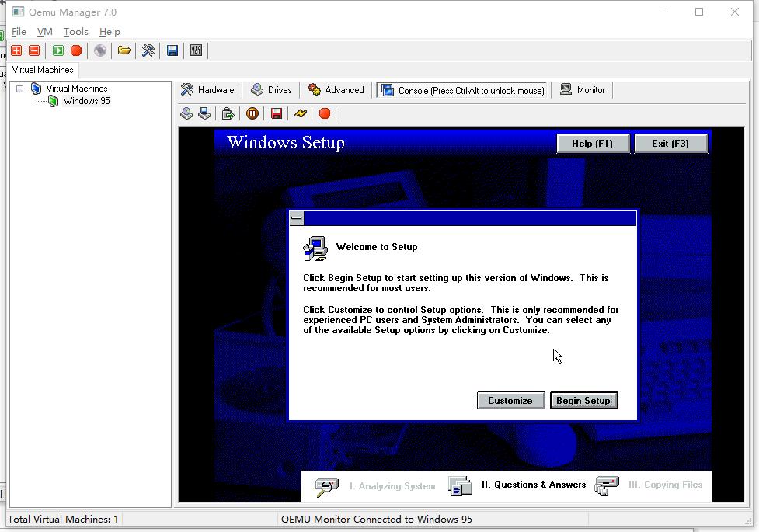Click the red stop icon in console toolbar
The height and width of the screenshot is (532, 759).
pyautogui.click(x=325, y=113)
